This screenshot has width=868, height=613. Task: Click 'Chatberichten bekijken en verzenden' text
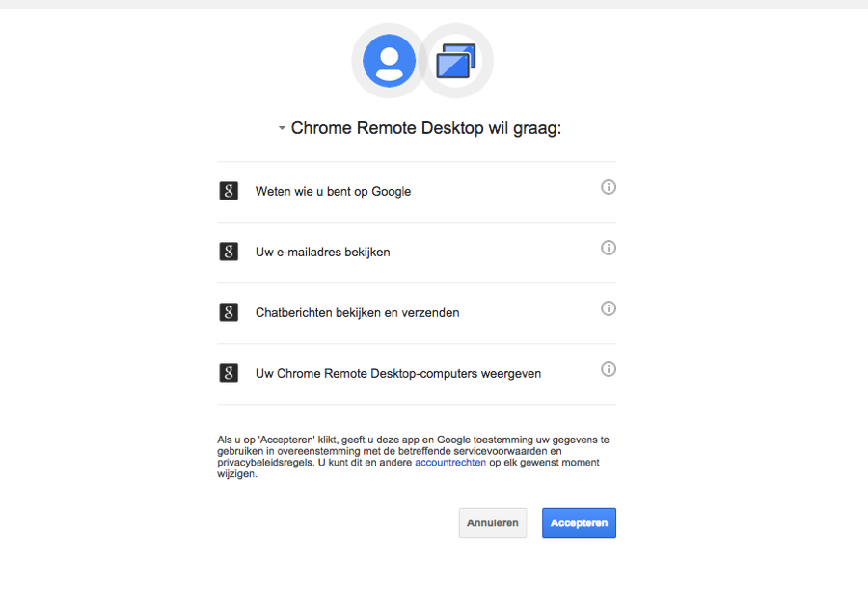click(357, 313)
